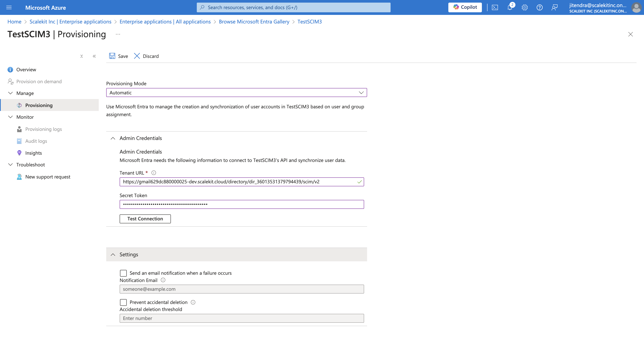Click the Notification Email field
The image size is (644, 357).
(x=242, y=289)
